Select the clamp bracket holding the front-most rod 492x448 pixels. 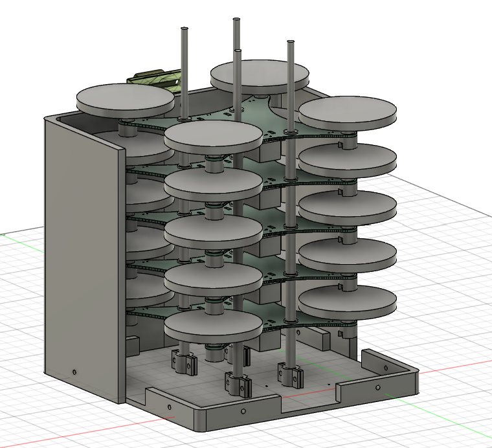click(238, 383)
